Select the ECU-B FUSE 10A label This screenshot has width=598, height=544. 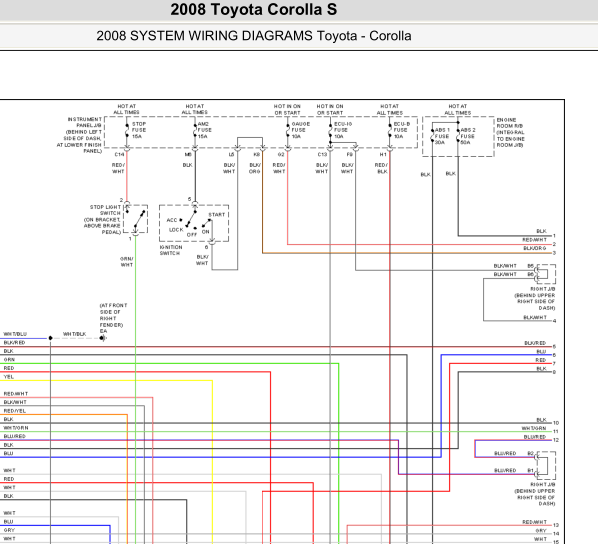(x=402, y=130)
